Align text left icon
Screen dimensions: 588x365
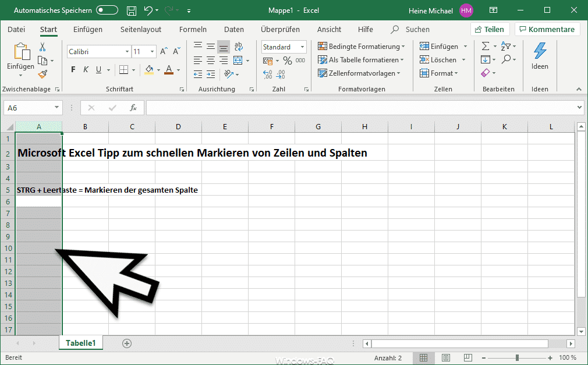pyautogui.click(x=198, y=60)
